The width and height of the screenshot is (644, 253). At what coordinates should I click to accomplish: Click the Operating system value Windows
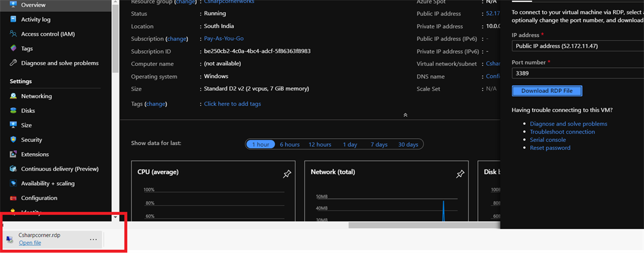coord(216,76)
